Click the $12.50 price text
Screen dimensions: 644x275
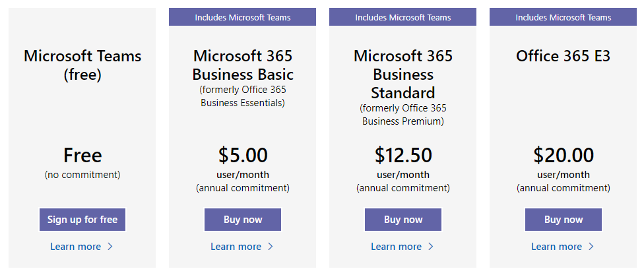point(403,155)
